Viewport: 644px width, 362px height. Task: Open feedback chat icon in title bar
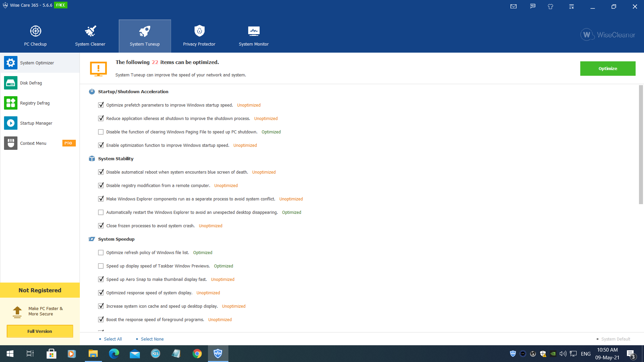coord(533,6)
